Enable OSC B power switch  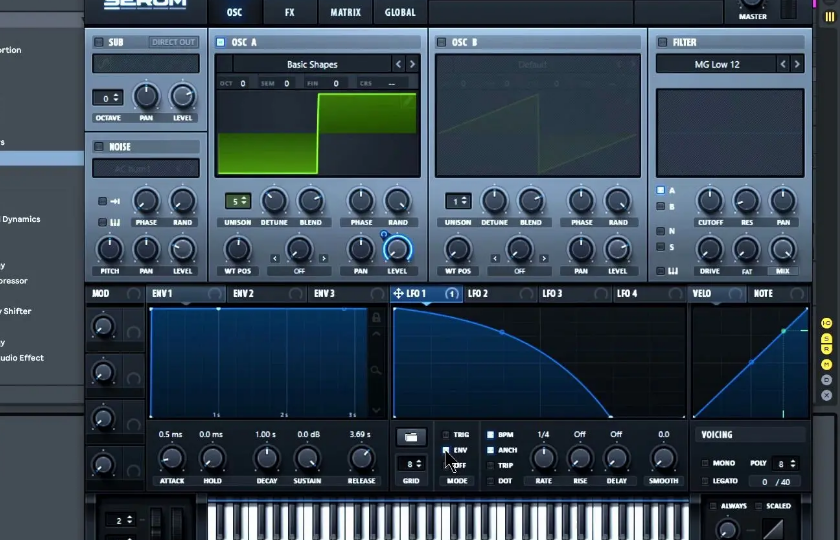point(441,42)
